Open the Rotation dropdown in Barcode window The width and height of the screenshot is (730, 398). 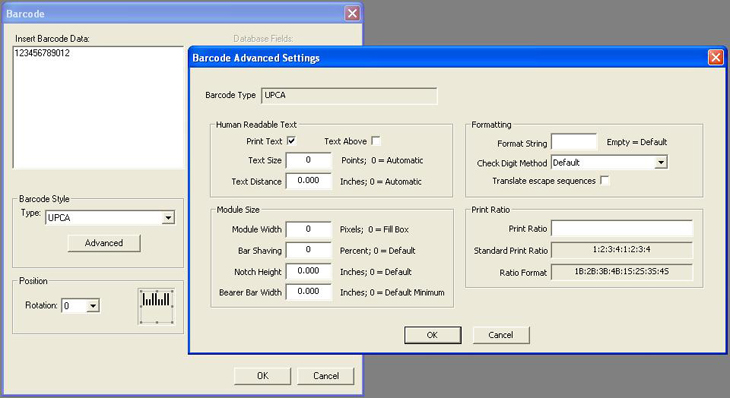93,306
